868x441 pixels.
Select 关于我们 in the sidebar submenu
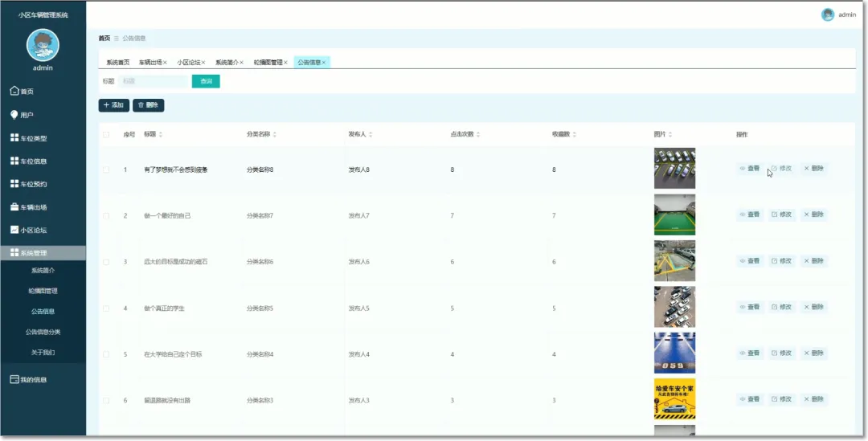pyautogui.click(x=43, y=353)
